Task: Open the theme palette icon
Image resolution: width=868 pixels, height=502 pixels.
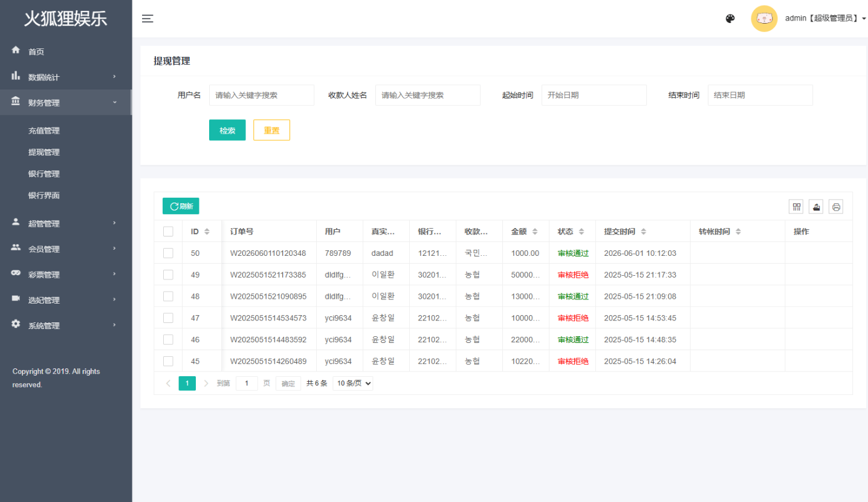Action: coord(730,19)
